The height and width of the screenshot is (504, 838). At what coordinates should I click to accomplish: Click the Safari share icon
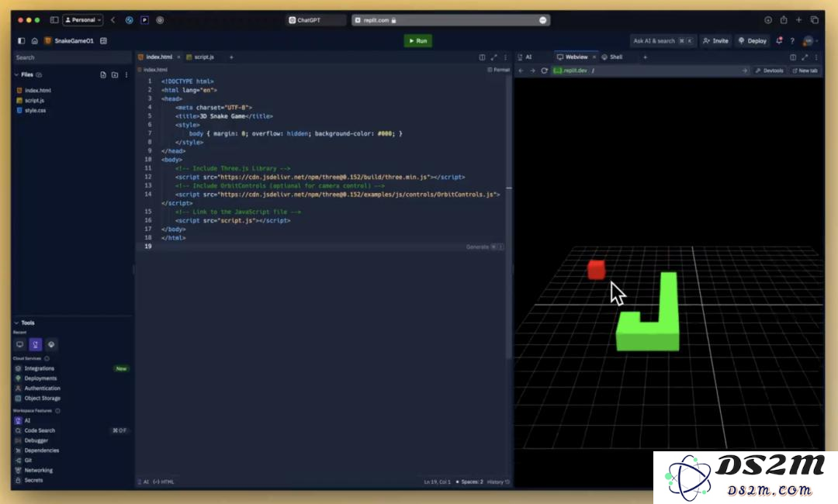784,19
